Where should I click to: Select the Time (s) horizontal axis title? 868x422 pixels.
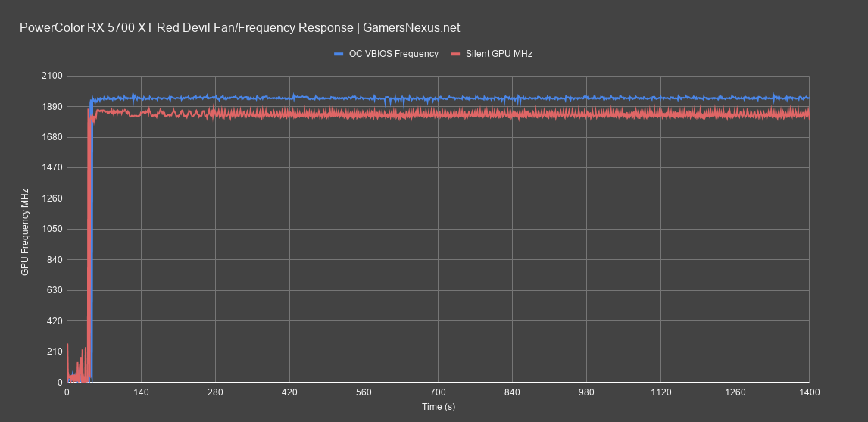(438, 407)
